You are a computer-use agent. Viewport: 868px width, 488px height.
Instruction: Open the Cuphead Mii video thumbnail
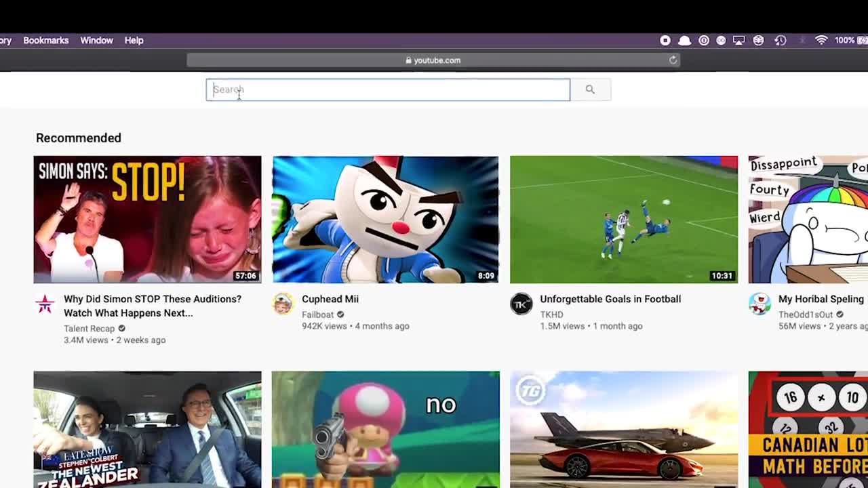click(385, 220)
